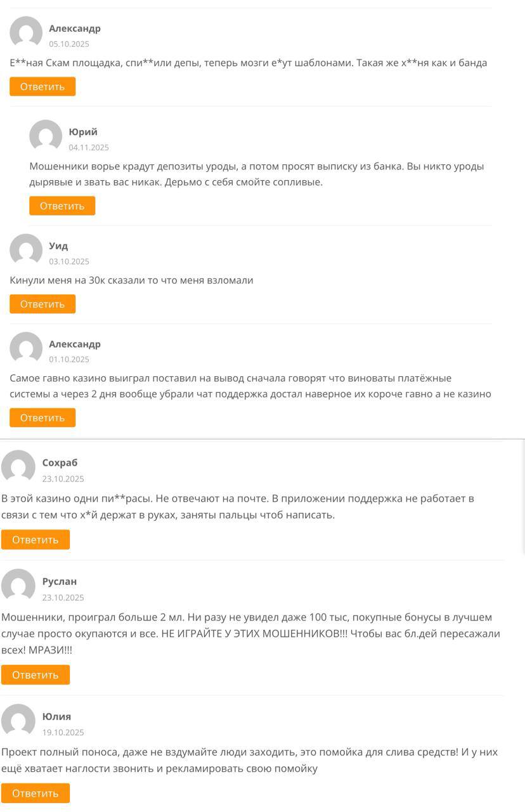
Task: Click avatar of Александр's 01.10.2025 comment
Action: pyautogui.click(x=26, y=348)
